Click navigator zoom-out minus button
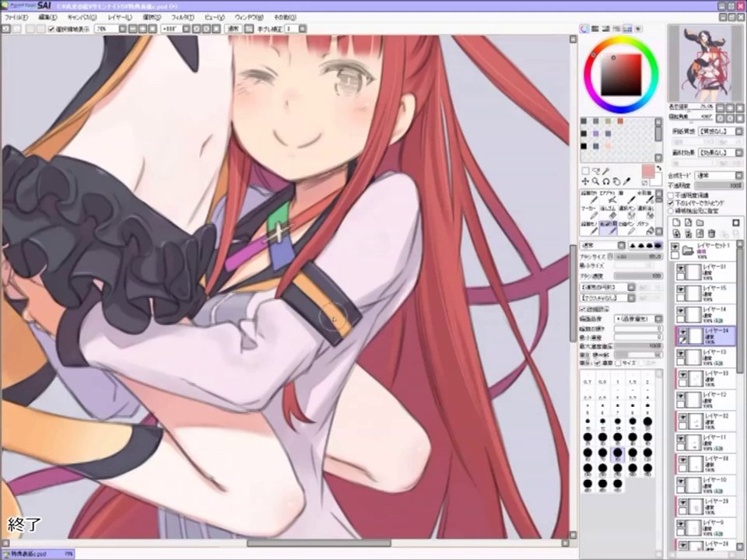The image size is (747, 560). tap(721, 108)
